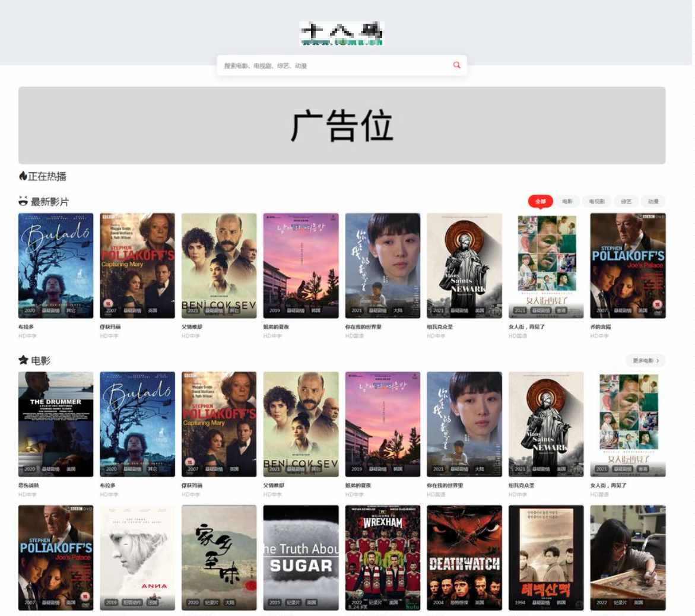This screenshot has width=695, height=616.
Task: Open The Drummer poster in 电影 section
Action: (56, 424)
